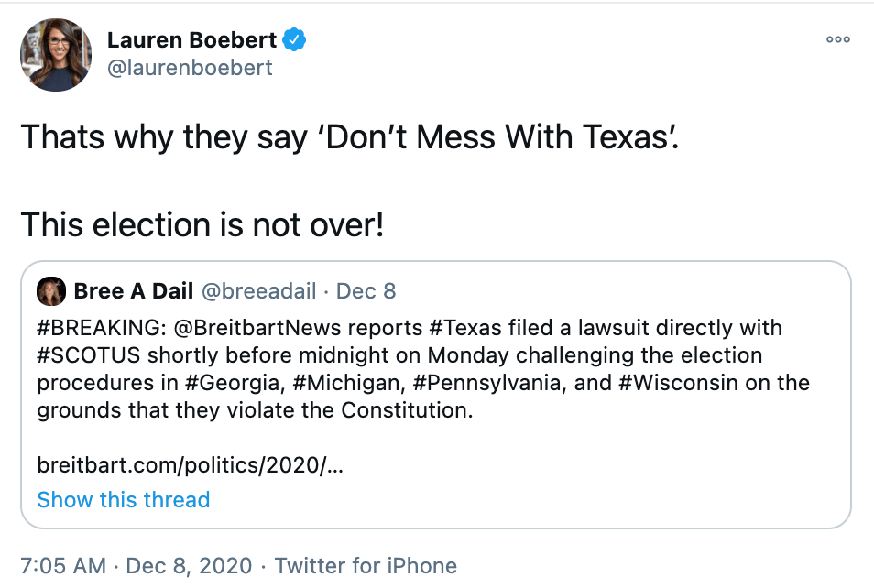The height and width of the screenshot is (588, 874).
Task: Click the blue verified badge
Action: pos(294,39)
